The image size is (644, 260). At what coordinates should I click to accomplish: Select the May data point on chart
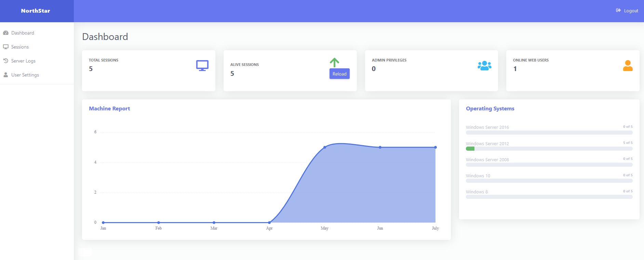(325, 147)
